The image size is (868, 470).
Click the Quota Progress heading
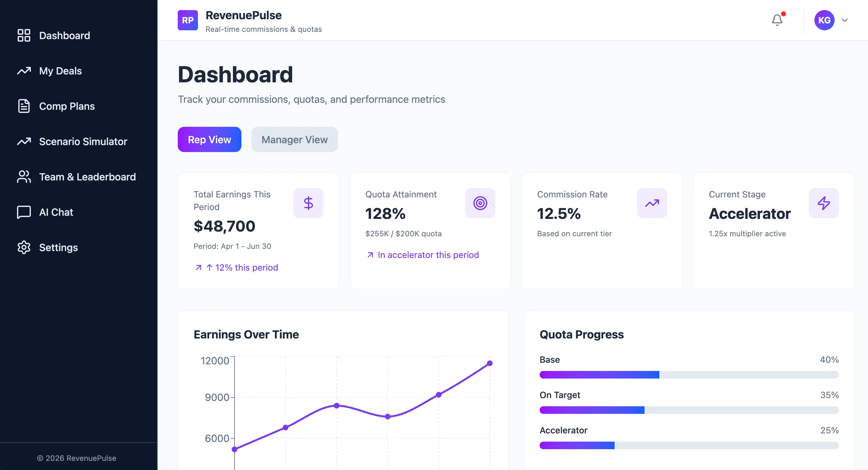pyautogui.click(x=582, y=334)
